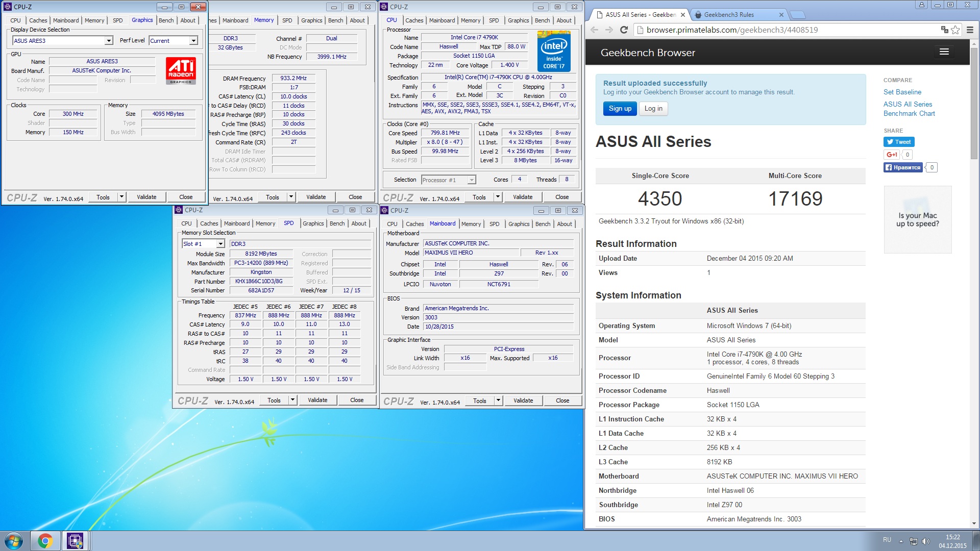Open CPU-Z from the taskbar
The height and width of the screenshot is (551, 980).
pyautogui.click(x=75, y=541)
